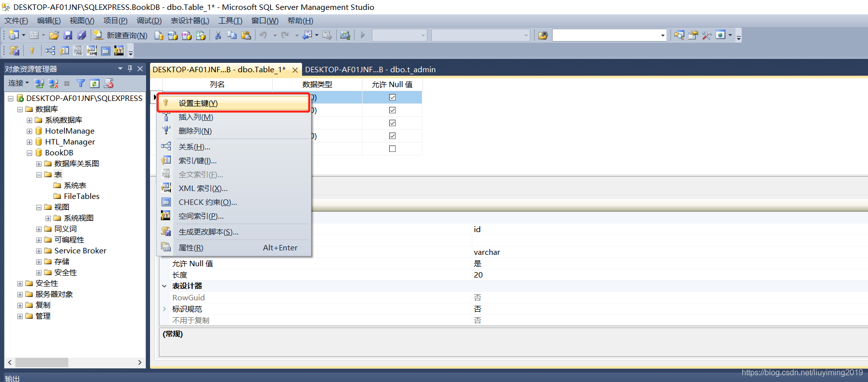
Task: Pin the 对象资源管理器 panel with pushpin
Action: [x=130, y=69]
